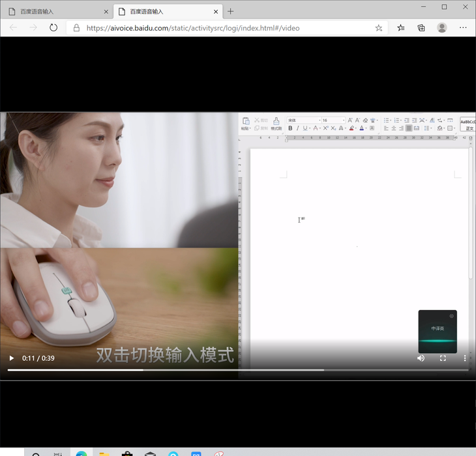Viewport: 476px width, 456px height.
Task: Open the Favorites list panel
Action: [x=401, y=28]
